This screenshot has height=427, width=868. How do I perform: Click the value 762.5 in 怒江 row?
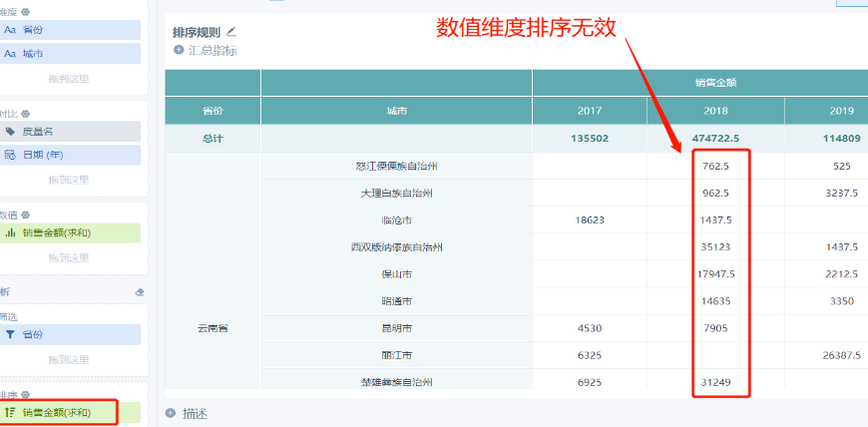tap(715, 166)
